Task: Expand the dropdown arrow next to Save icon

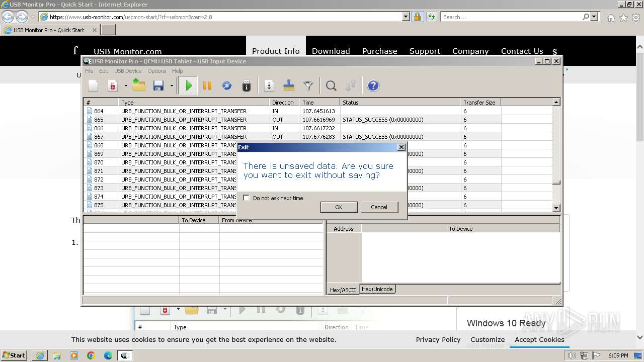Action: point(172,86)
